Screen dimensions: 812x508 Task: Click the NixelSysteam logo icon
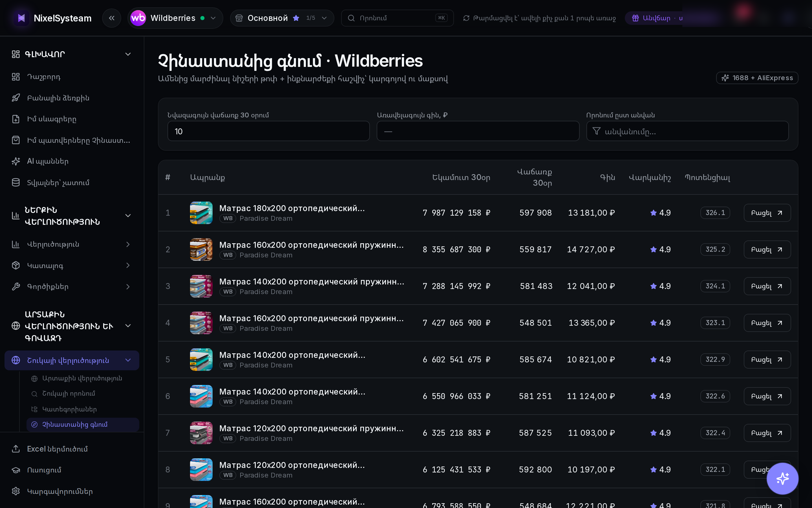pos(21,18)
